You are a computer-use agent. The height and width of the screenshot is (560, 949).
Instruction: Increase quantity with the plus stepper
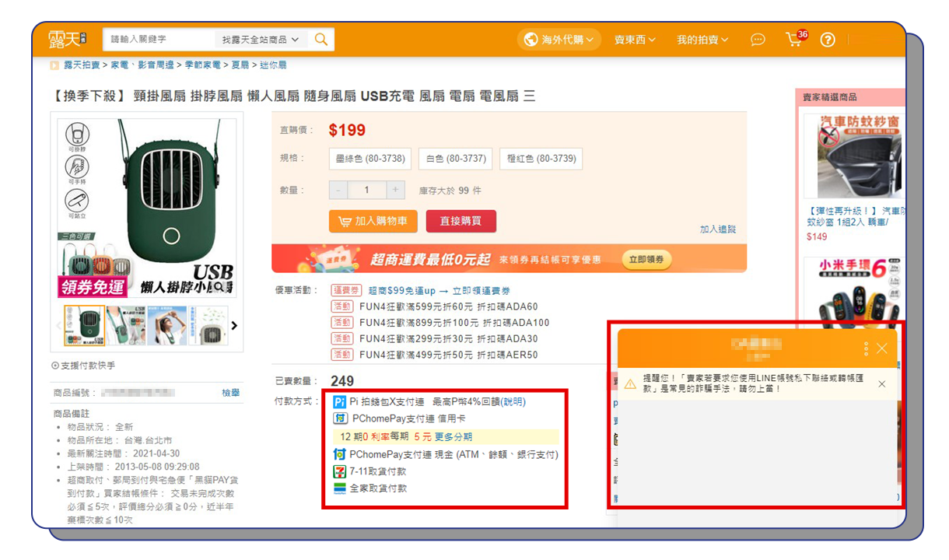tap(396, 190)
